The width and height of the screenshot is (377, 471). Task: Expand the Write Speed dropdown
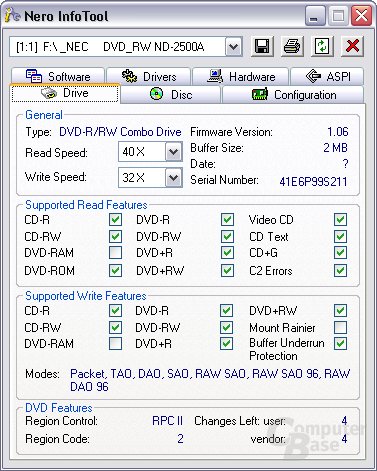(173, 177)
